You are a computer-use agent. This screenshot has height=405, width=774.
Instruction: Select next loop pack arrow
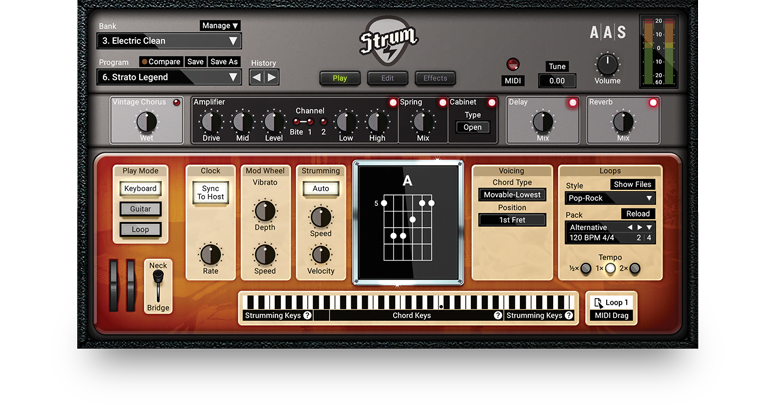640,227
